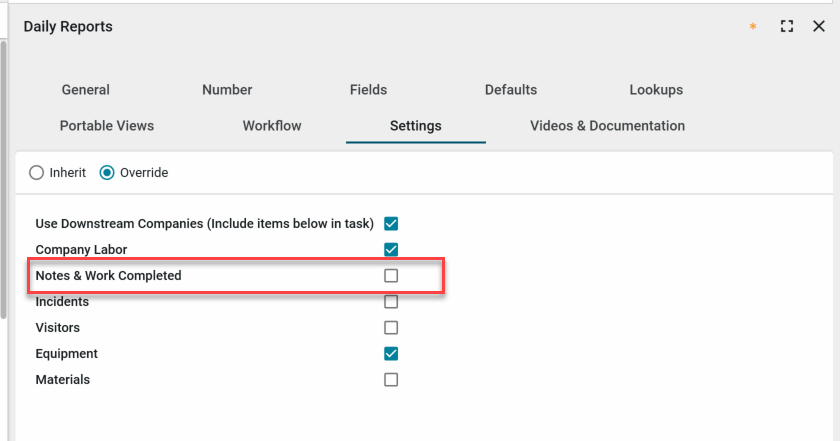840x441 pixels.
Task: Open the Number tab
Action: click(x=227, y=90)
